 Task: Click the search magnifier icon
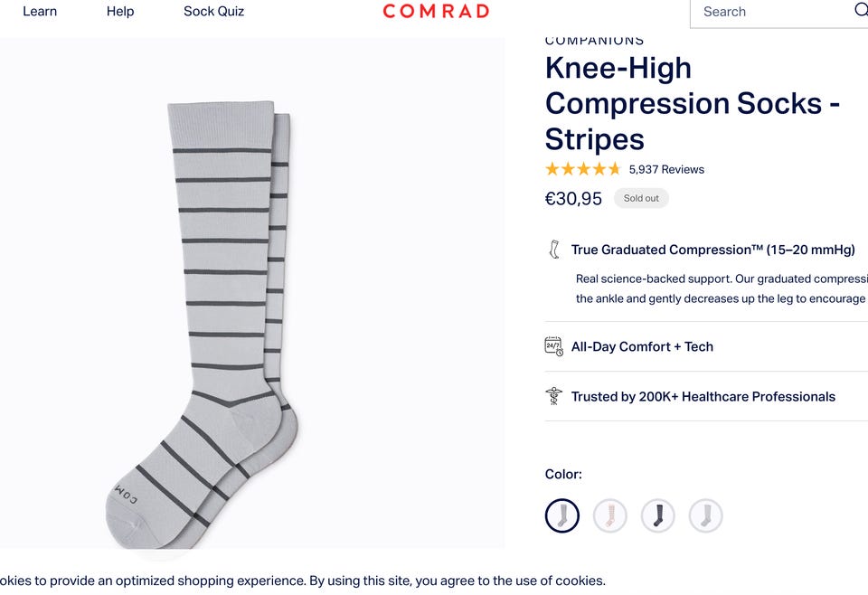coord(862,9)
